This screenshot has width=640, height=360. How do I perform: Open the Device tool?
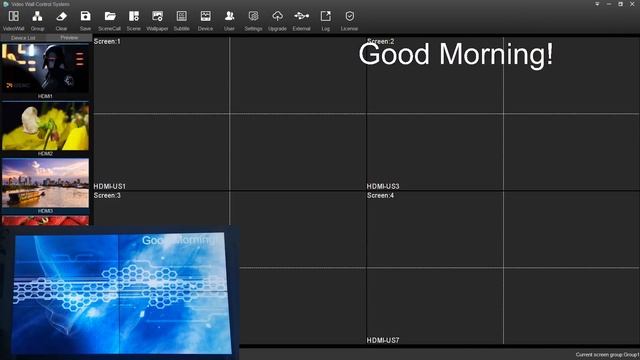(205, 20)
